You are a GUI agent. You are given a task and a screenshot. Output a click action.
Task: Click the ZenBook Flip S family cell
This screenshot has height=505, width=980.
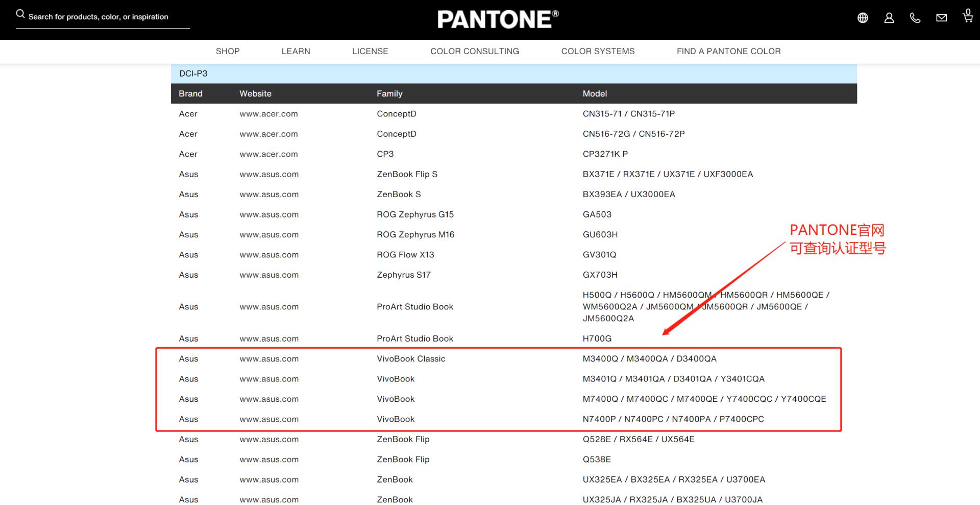407,174
